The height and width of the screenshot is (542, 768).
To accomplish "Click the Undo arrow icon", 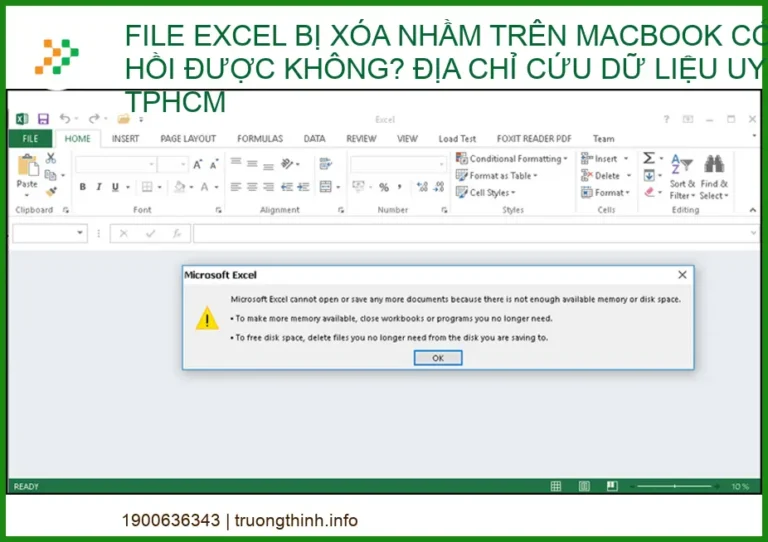I will pyautogui.click(x=65, y=118).
